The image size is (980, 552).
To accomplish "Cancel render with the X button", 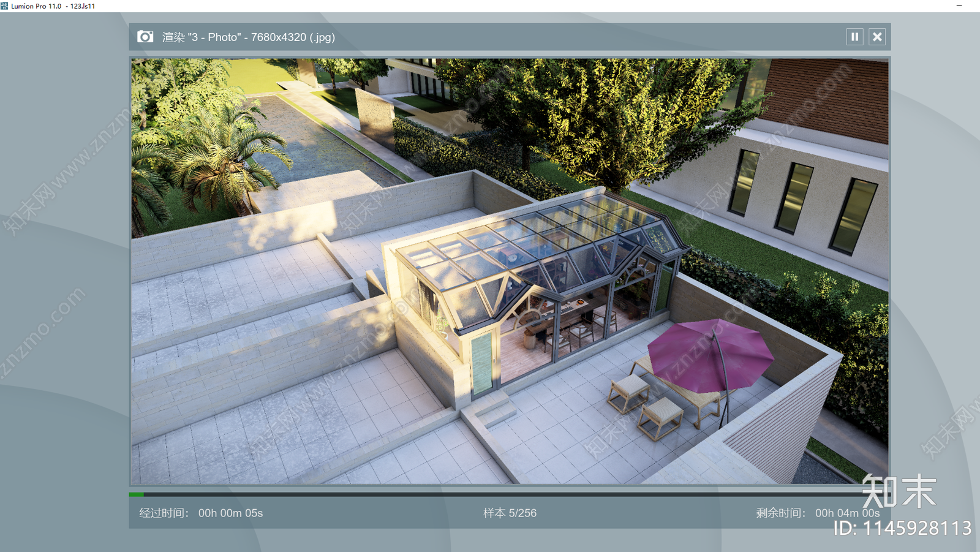I will pyautogui.click(x=877, y=37).
